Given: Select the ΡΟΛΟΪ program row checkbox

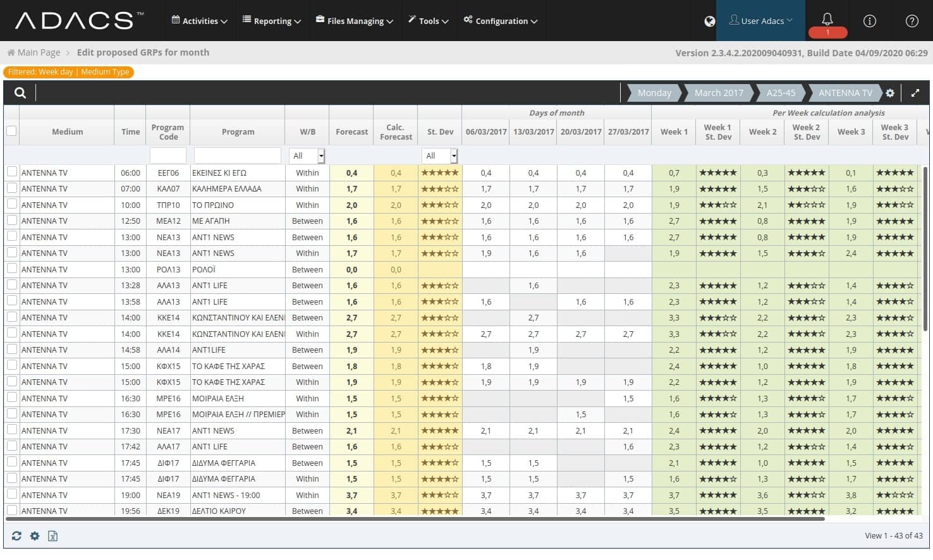Looking at the screenshot, I should pyautogui.click(x=12, y=269).
